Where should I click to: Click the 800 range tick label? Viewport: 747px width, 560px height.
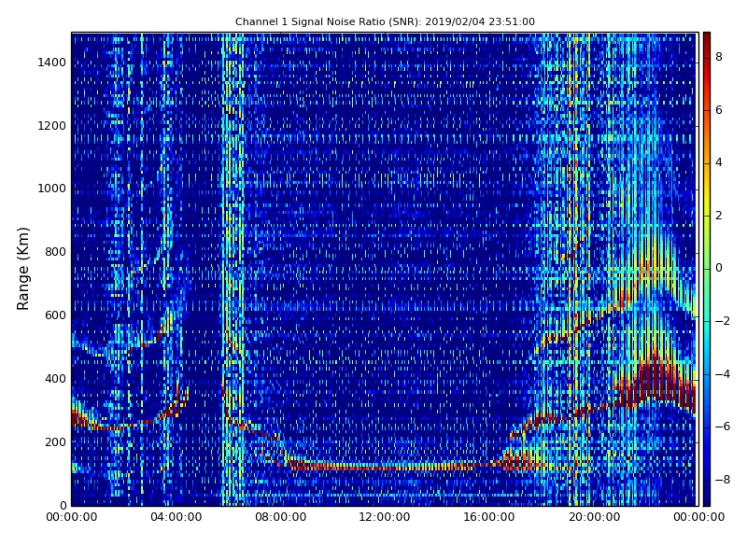coord(55,252)
